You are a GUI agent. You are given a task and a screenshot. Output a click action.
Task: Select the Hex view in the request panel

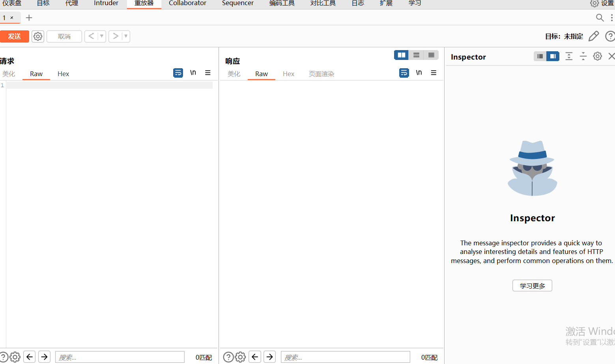tap(63, 74)
